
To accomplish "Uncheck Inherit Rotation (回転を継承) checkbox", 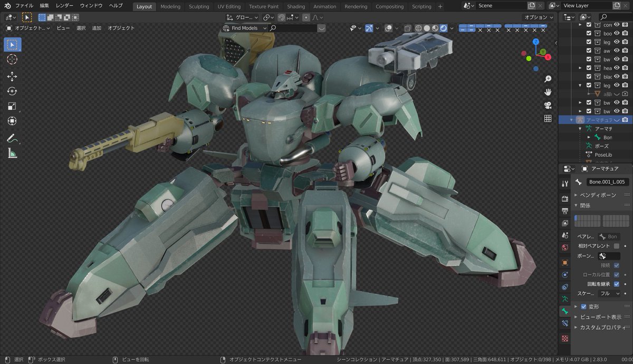I will click(x=617, y=284).
